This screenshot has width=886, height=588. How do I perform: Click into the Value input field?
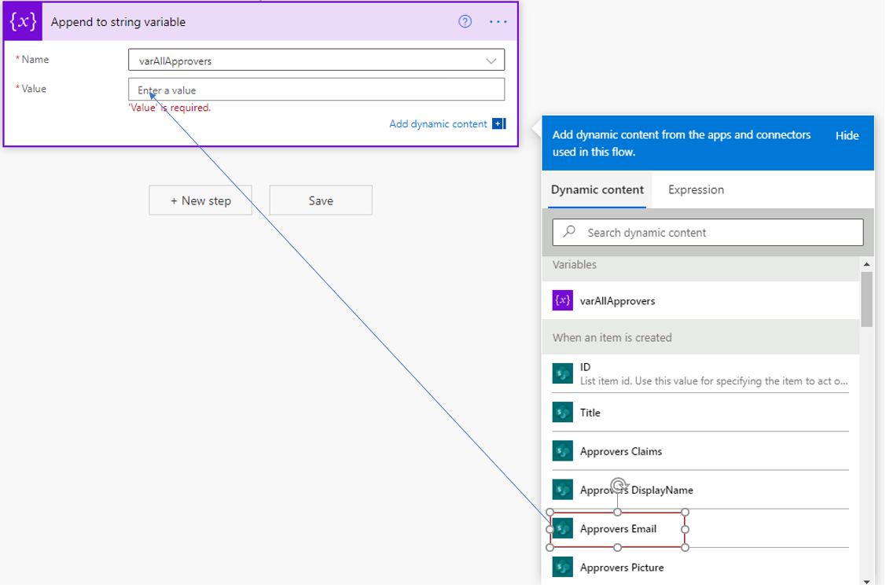click(316, 90)
